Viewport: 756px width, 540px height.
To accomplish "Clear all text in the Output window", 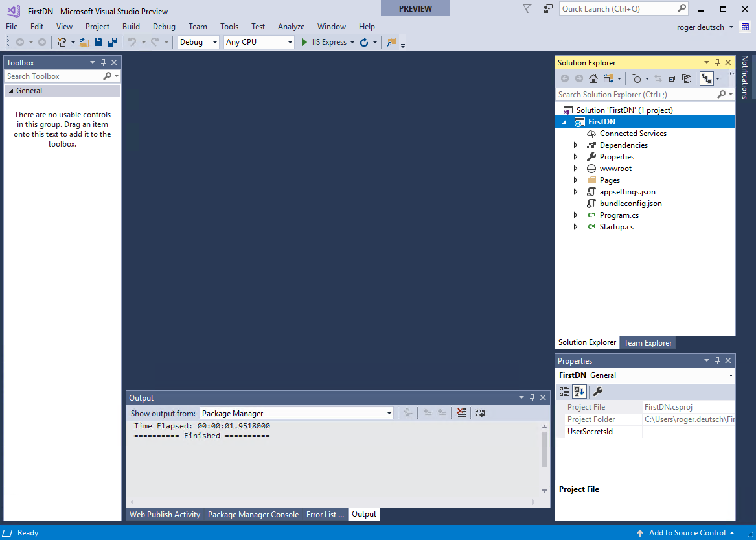I will (x=461, y=413).
